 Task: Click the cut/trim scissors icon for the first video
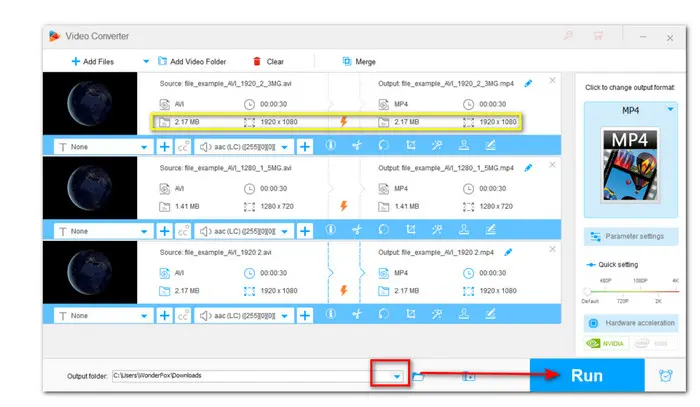point(357,146)
